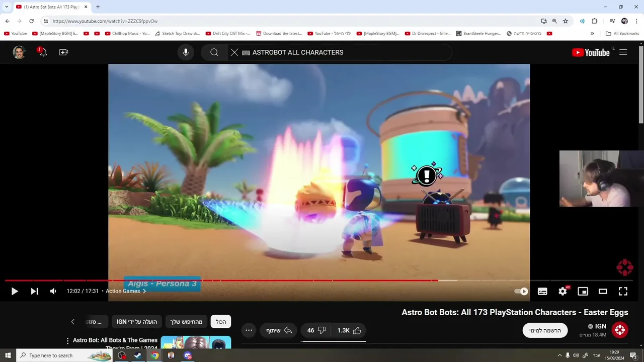The image size is (644, 362).
Task: Open the Drift City OST Mix bookmark
Action: click(x=228, y=34)
